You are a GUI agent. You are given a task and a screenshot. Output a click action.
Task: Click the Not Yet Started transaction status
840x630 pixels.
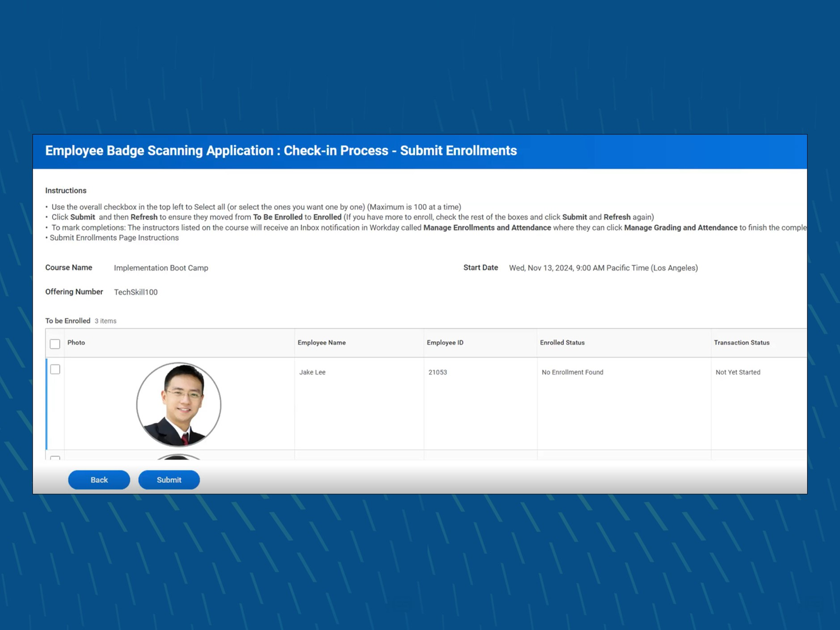738,372
